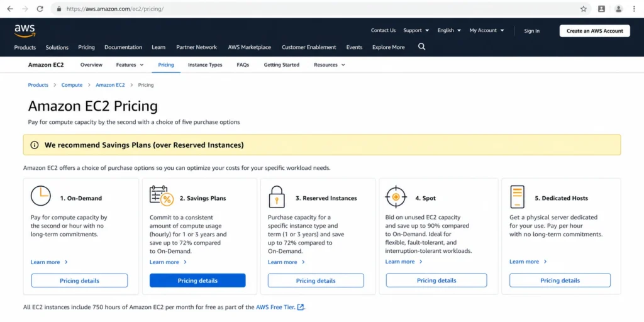The width and height of the screenshot is (644, 322).
Task: Click Learn more under On-Demand
Action: point(49,262)
